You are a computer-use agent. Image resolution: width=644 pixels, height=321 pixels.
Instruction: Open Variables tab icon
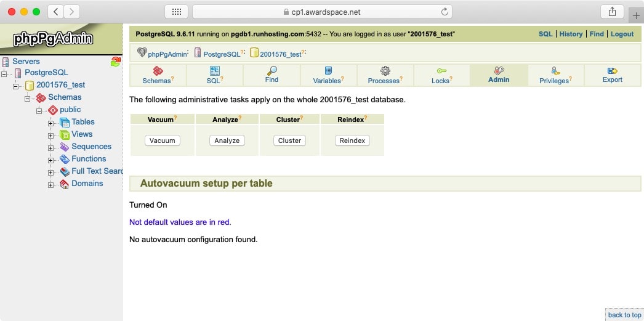[x=328, y=71]
